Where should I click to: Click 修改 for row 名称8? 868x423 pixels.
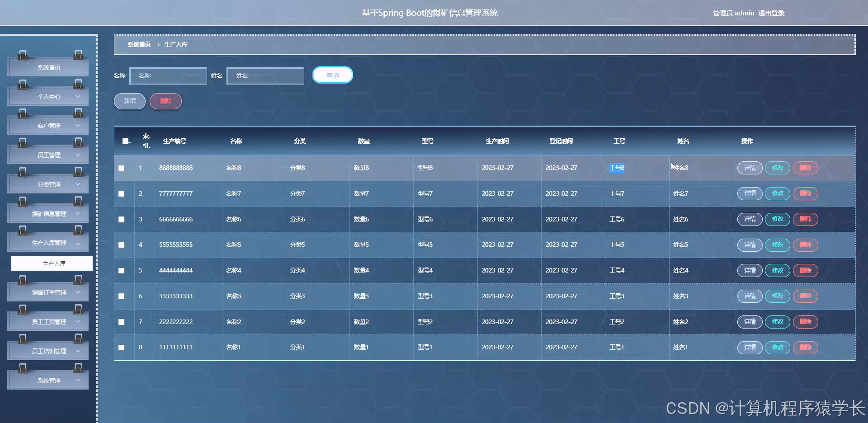[x=778, y=168]
